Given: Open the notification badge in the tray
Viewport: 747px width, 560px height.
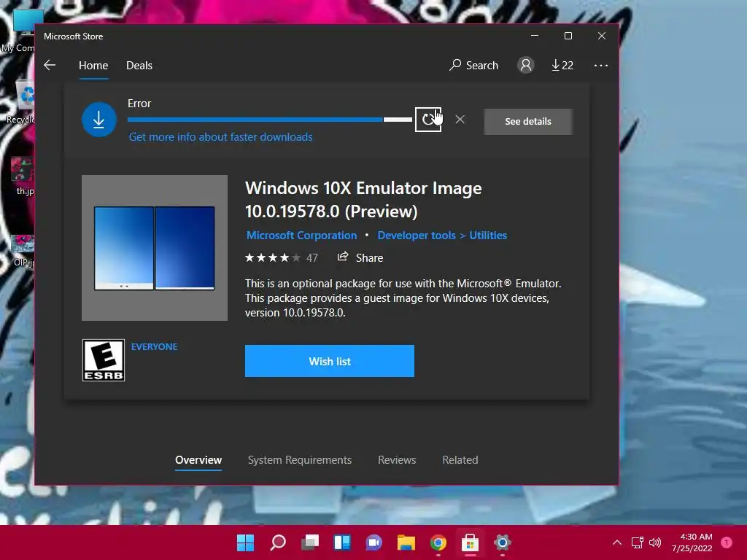Looking at the screenshot, I should tap(727, 542).
